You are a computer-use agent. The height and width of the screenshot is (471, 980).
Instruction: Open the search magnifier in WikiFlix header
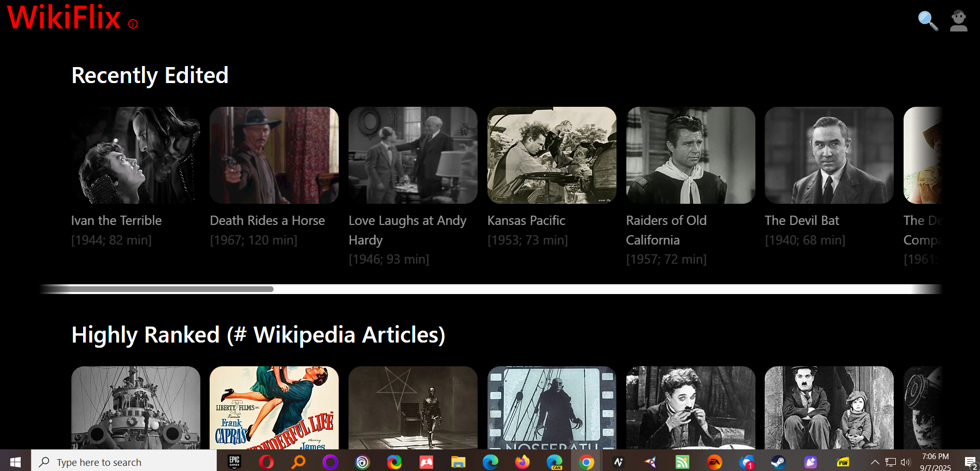click(x=928, y=21)
